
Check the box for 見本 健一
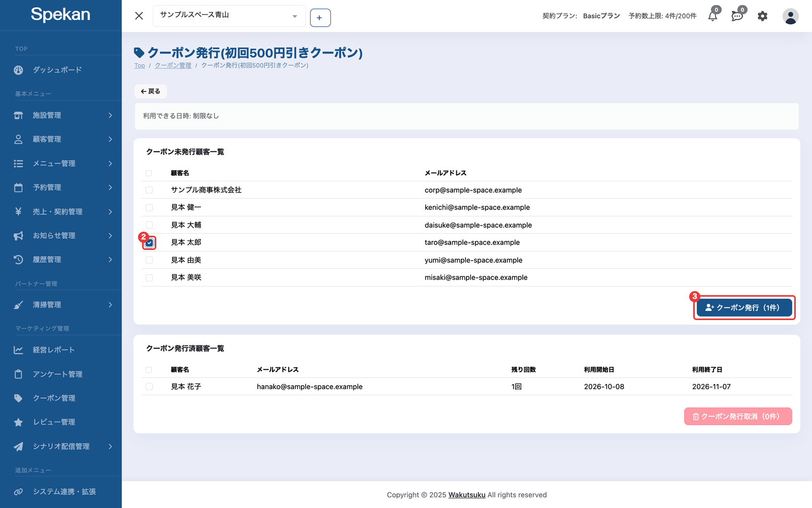[149, 208]
